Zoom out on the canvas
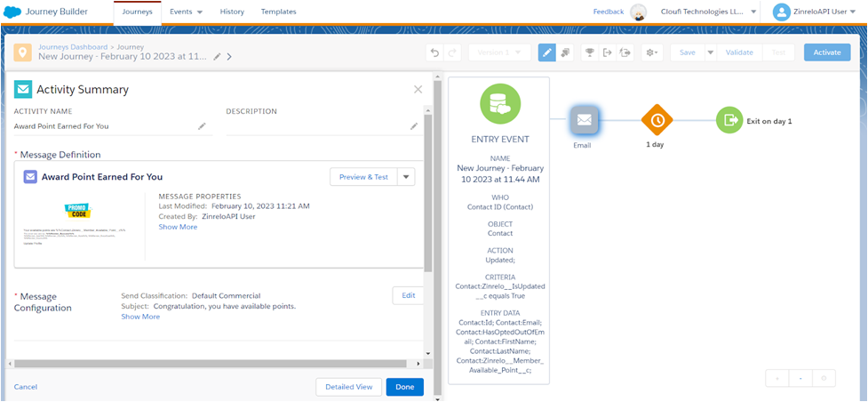 tap(800, 378)
